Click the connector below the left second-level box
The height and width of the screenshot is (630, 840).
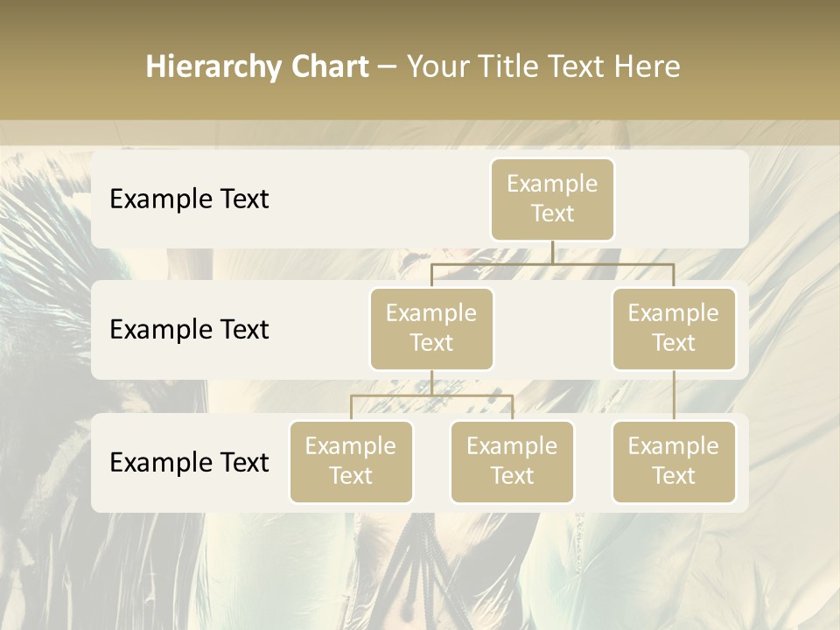pyautogui.click(x=431, y=382)
